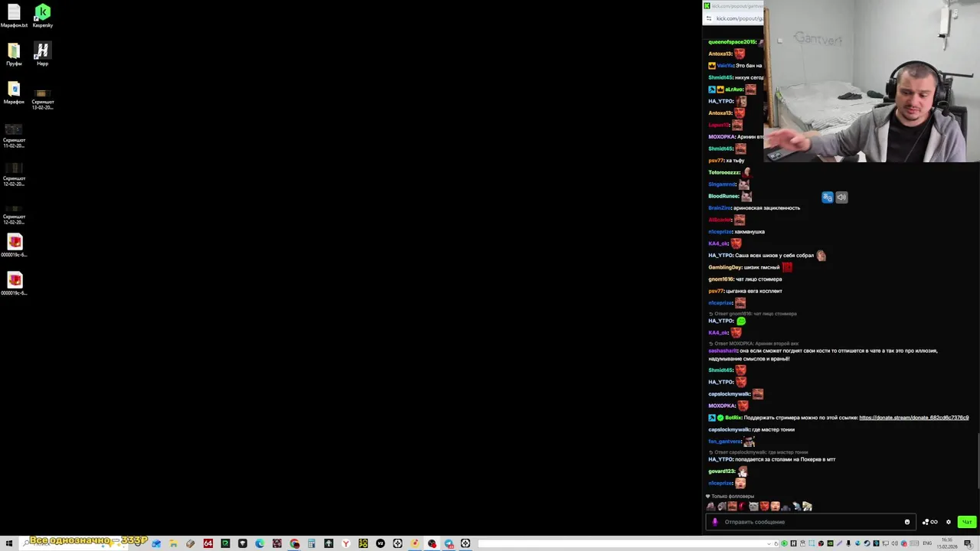This screenshot has height=551, width=980.
Task: Open the notification center icon
Action: (967, 543)
